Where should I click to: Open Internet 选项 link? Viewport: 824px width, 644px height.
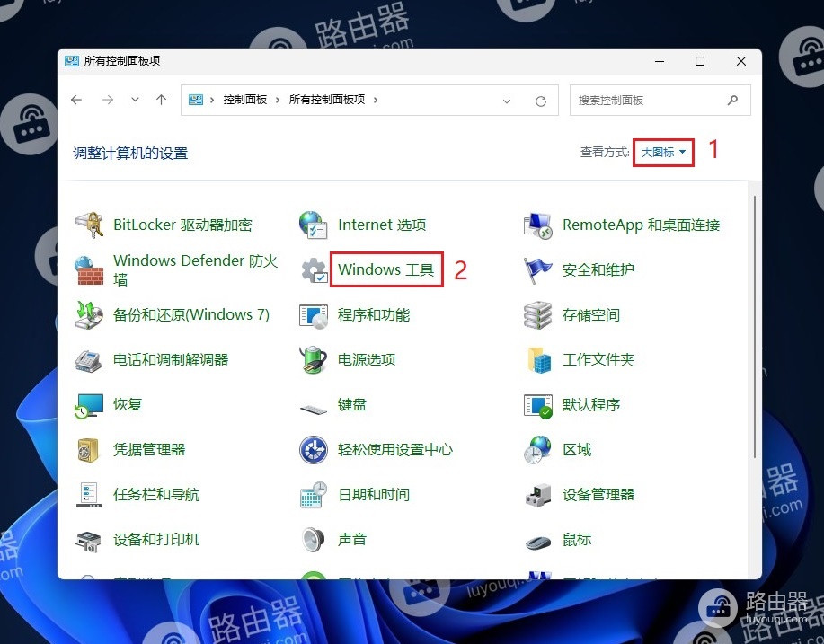pos(382,225)
